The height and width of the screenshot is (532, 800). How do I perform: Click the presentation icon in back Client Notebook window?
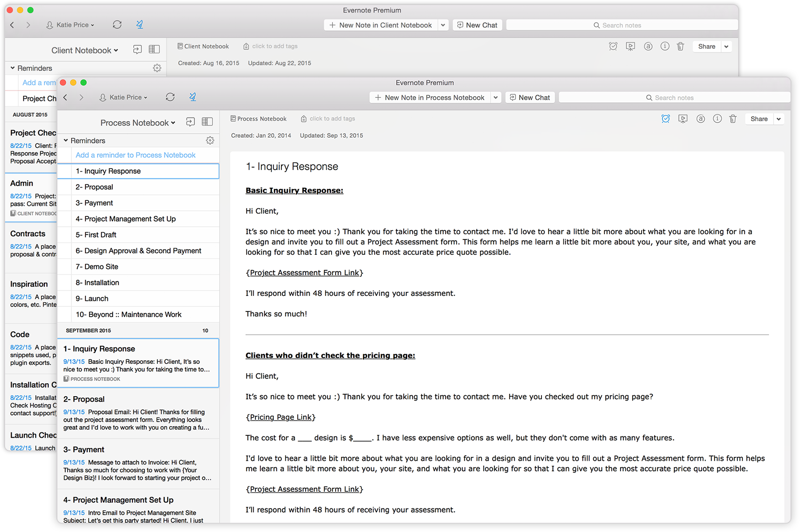pyautogui.click(x=630, y=46)
